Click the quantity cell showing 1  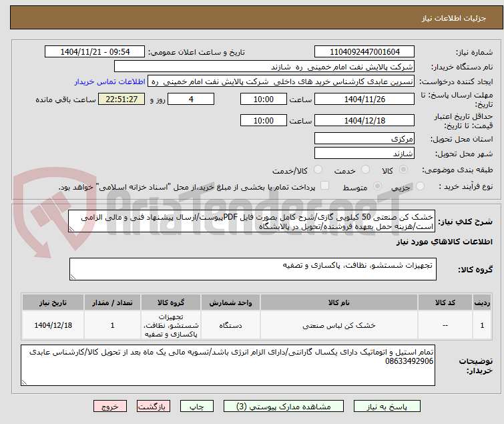click(113, 325)
